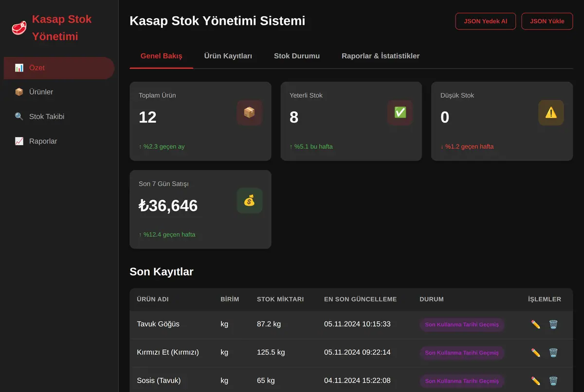
Task: Click the İŞLEMLER column header
Action: point(545,300)
